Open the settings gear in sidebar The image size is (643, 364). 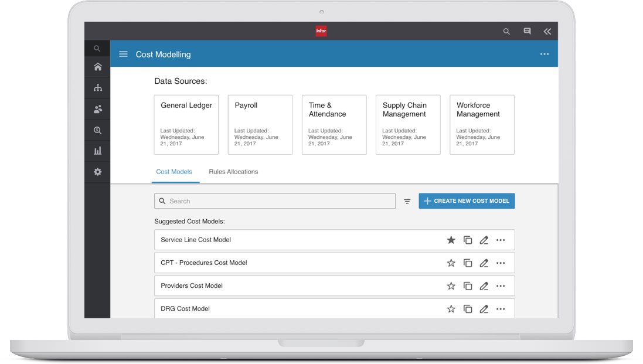pyautogui.click(x=98, y=172)
